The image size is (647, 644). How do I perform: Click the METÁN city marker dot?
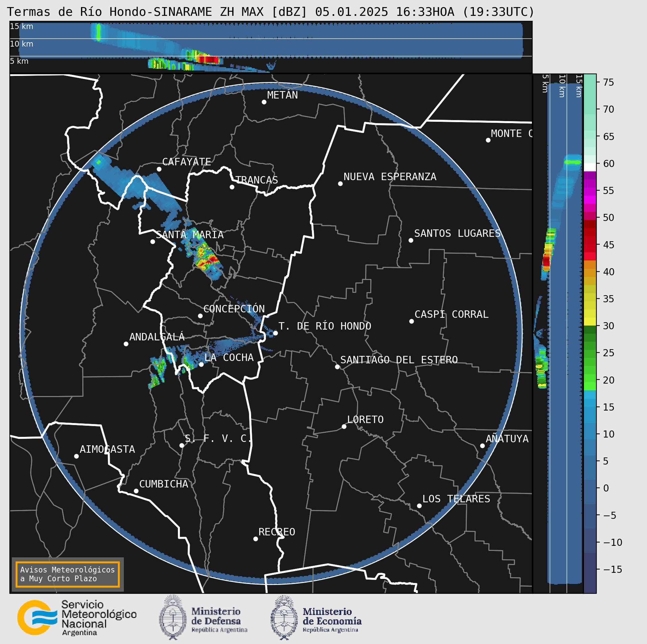pyautogui.click(x=264, y=102)
